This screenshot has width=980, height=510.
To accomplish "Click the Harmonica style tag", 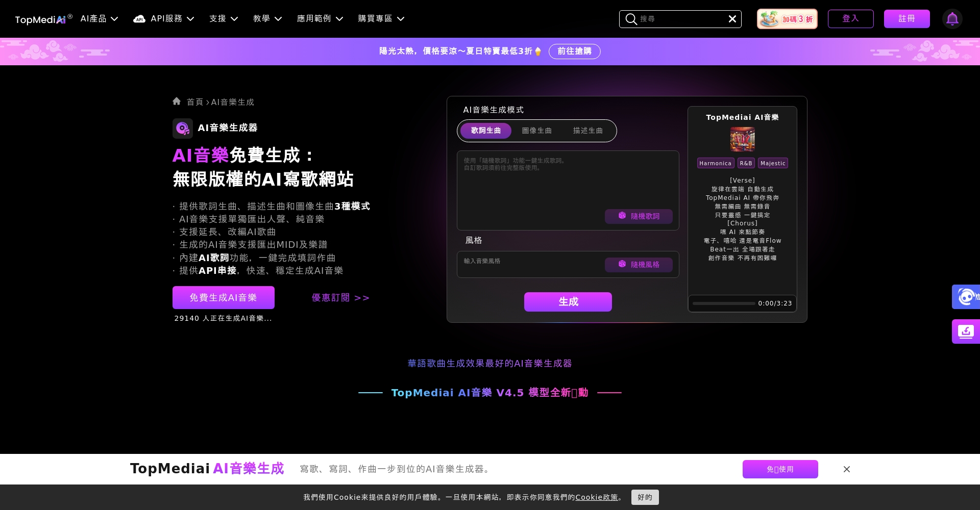I will coord(716,163).
